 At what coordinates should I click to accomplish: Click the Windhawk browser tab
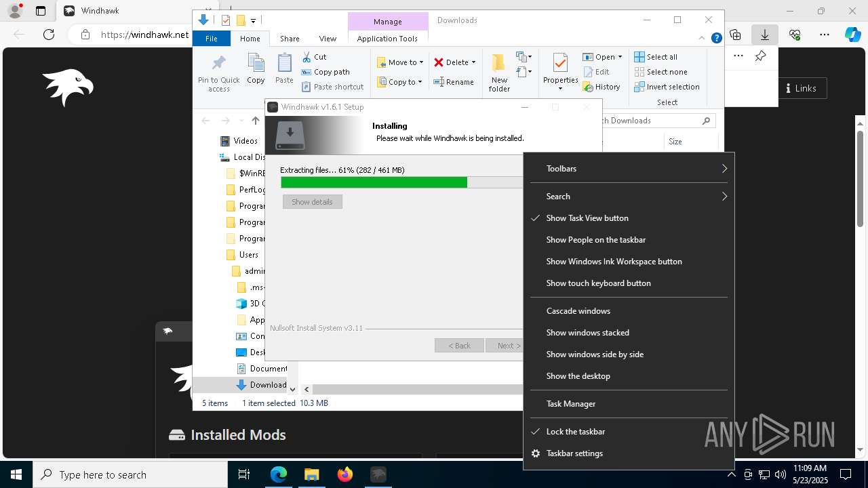tap(136, 11)
